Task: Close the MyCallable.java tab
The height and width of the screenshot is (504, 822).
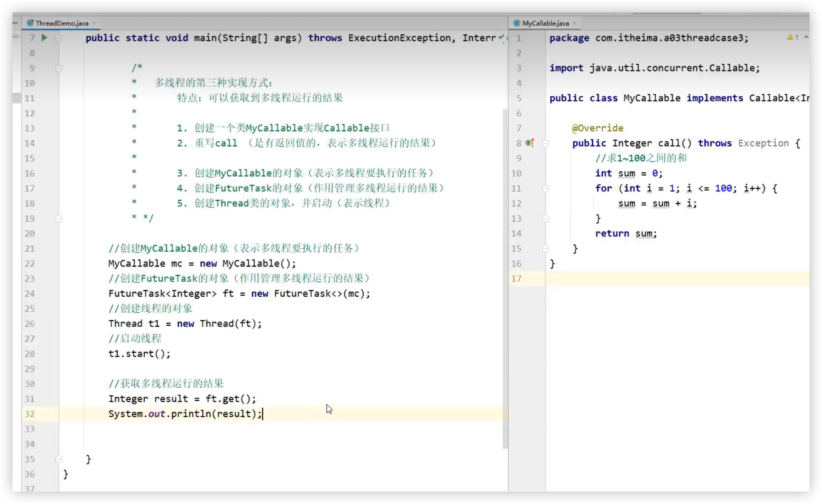Action: click(x=574, y=23)
